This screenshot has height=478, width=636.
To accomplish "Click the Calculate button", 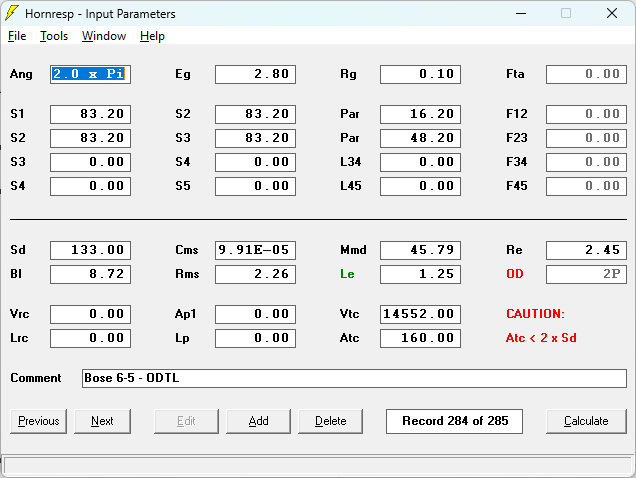I will 586,421.
